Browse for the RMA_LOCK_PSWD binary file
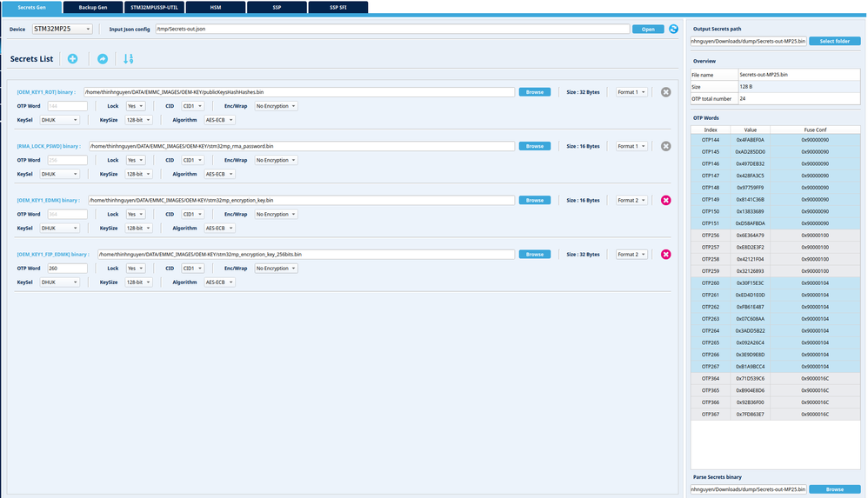This screenshot has width=868, height=498. point(534,147)
